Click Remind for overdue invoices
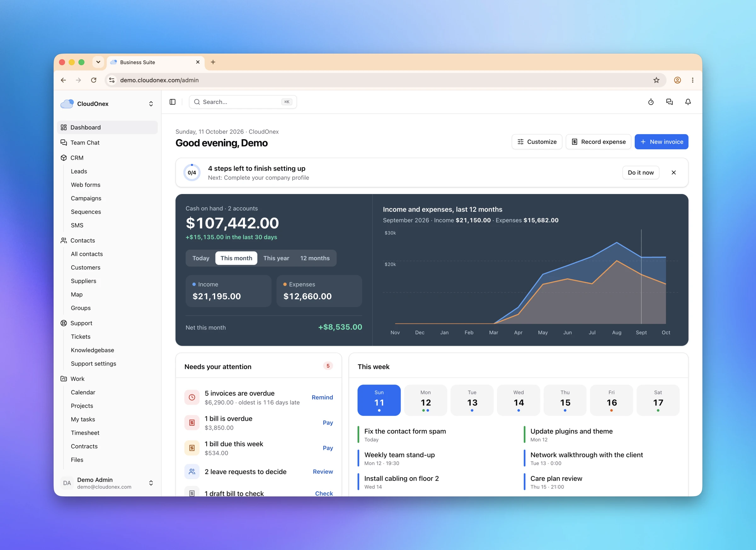756x550 pixels. 322,397
